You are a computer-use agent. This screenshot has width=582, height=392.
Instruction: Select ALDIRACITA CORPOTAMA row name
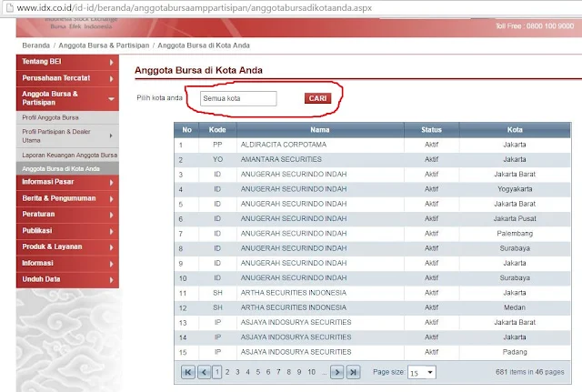284,145
